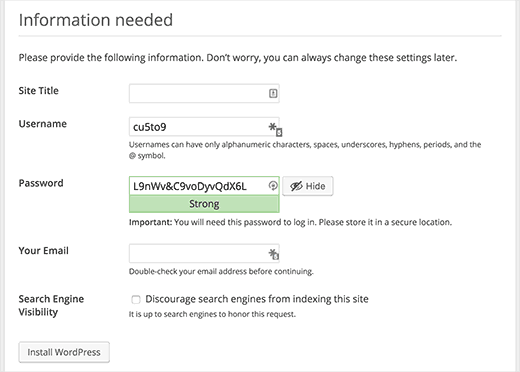Click inside the Password text field
Viewport: 520px width, 372px height.
(x=204, y=186)
